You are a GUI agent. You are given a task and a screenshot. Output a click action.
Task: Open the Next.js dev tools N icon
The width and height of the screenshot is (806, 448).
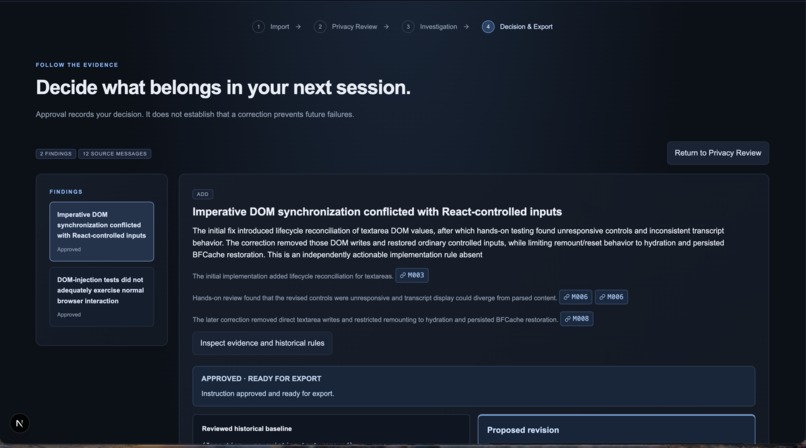[x=20, y=423]
